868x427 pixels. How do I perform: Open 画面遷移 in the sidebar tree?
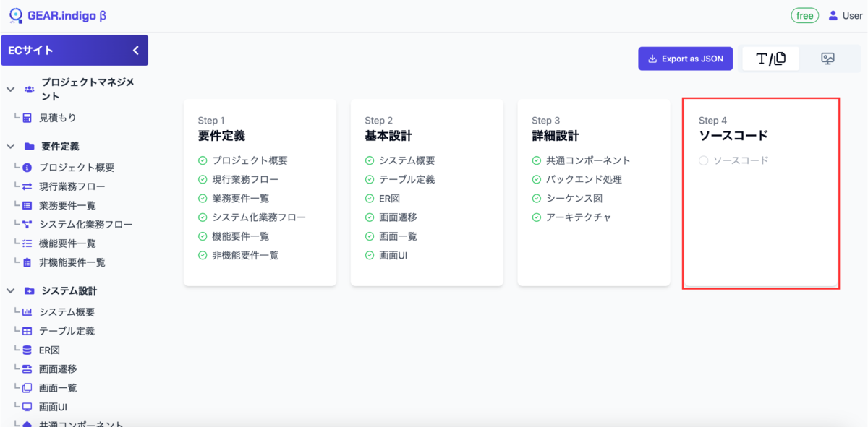click(58, 368)
